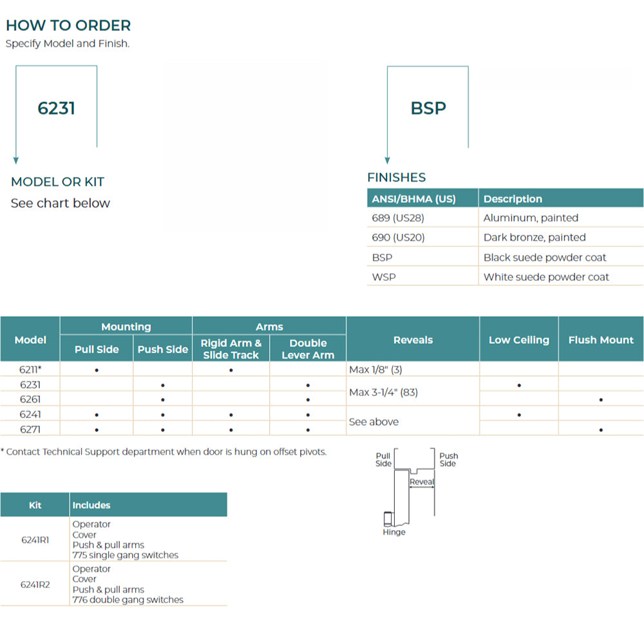
Task: Click the "Model" column header
Action: pyautogui.click(x=30, y=340)
